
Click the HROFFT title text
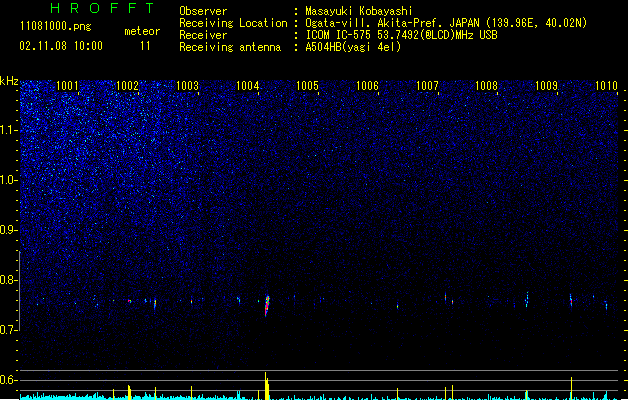(103, 8)
